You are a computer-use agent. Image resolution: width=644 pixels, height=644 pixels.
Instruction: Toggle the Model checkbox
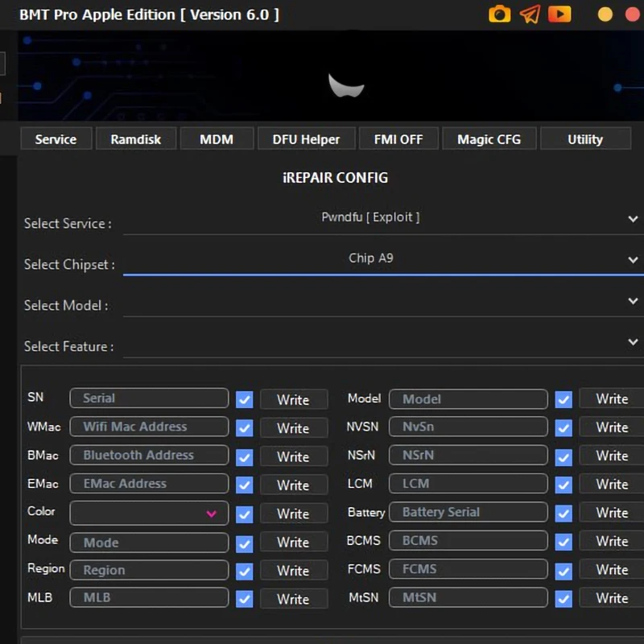pyautogui.click(x=563, y=399)
